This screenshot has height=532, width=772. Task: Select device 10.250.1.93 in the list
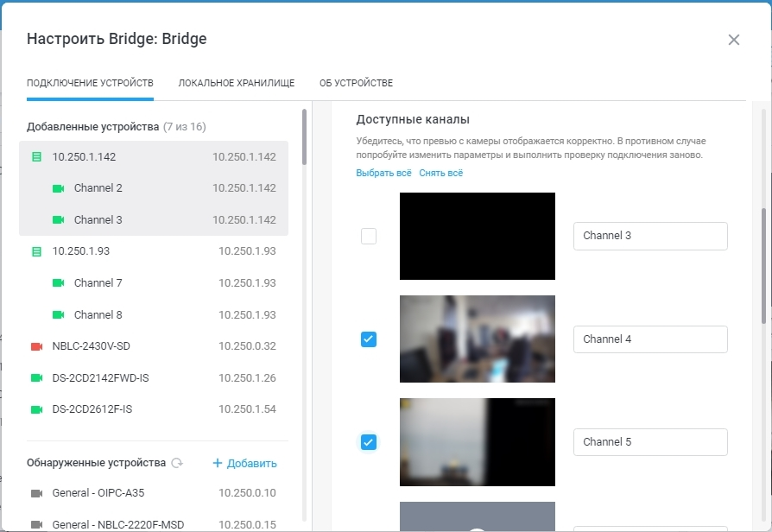154,251
